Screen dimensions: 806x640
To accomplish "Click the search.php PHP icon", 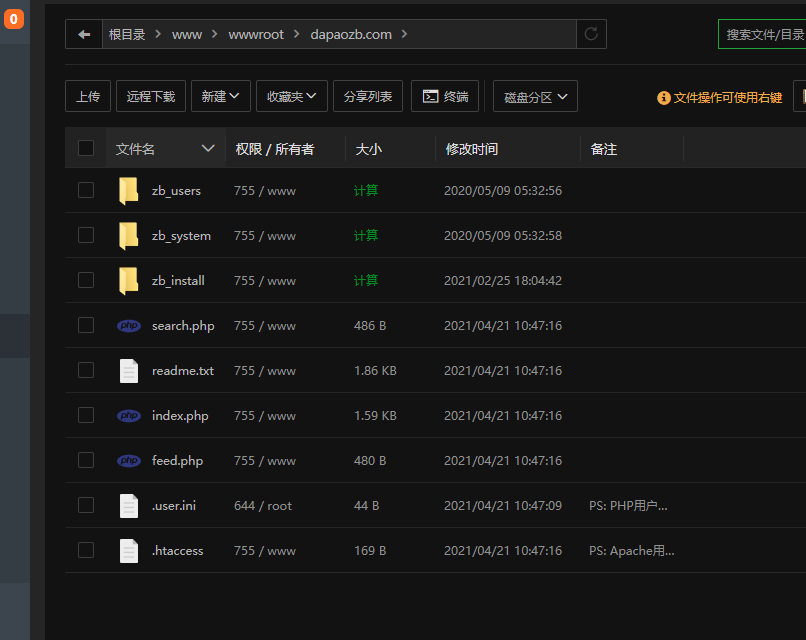I will [129, 325].
